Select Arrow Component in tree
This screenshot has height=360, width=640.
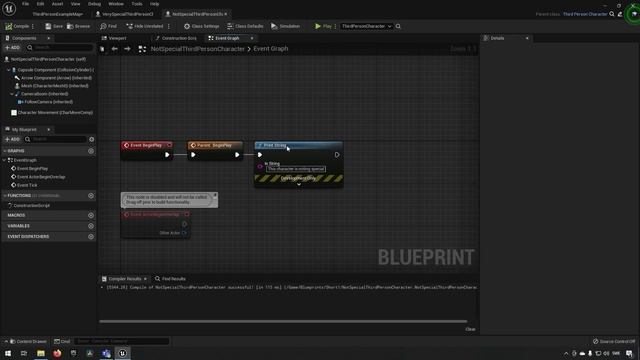pyautogui.click(x=53, y=78)
